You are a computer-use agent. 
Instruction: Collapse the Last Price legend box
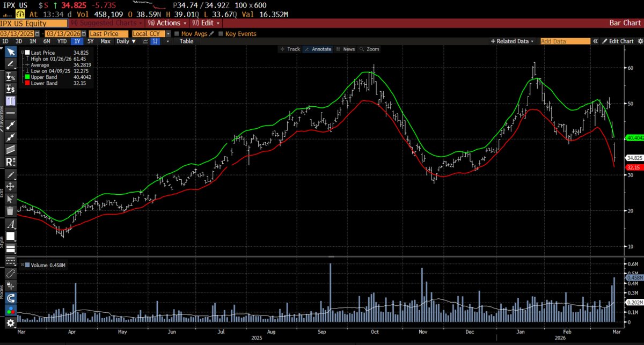click(x=22, y=53)
